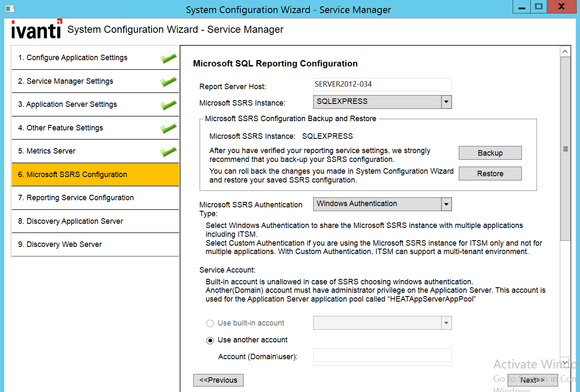Click the green checkmark beside Service Manager Settings
This screenshot has width=580, height=392.
tap(168, 82)
